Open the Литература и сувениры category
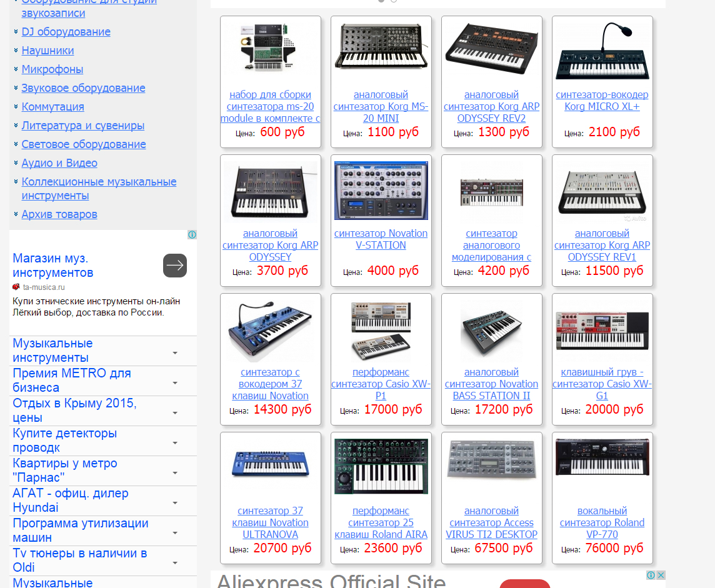Screen dimensions: 715x588 [x=83, y=126]
